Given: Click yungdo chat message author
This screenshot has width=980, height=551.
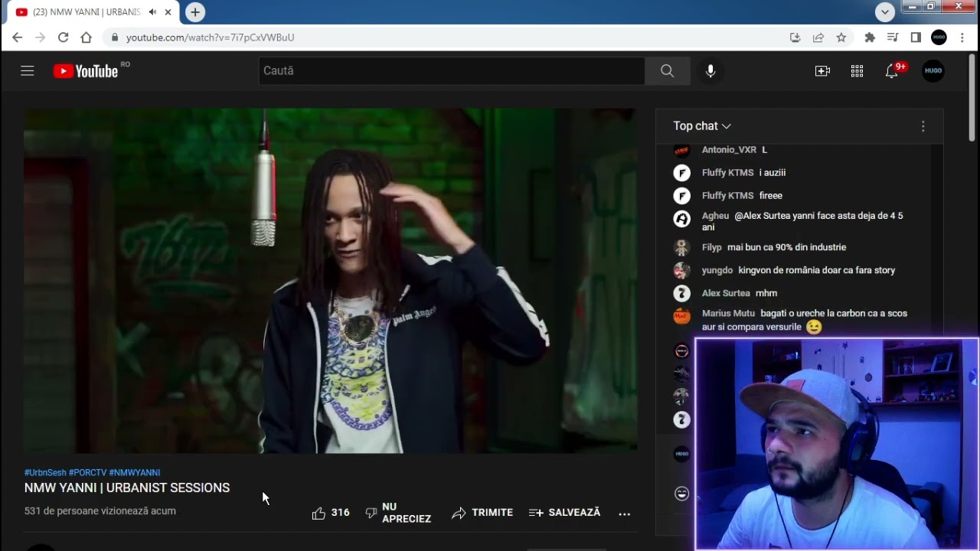Looking at the screenshot, I should coord(717,270).
